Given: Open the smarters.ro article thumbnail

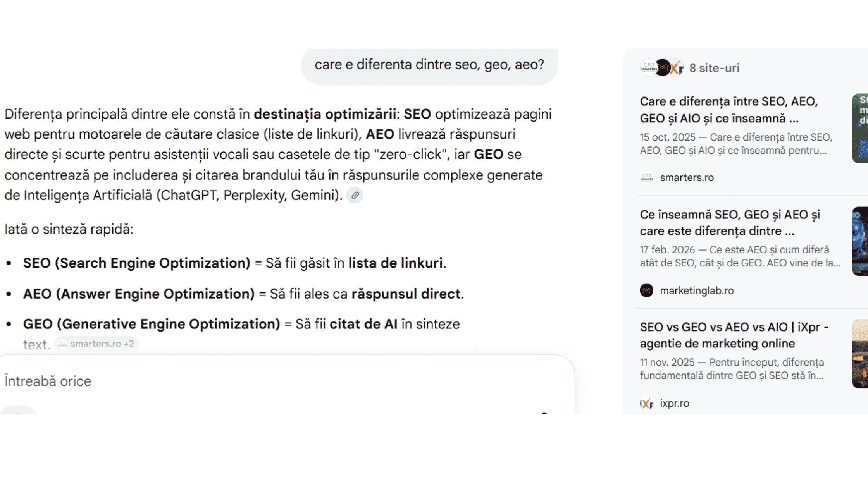Looking at the screenshot, I should click(860, 128).
